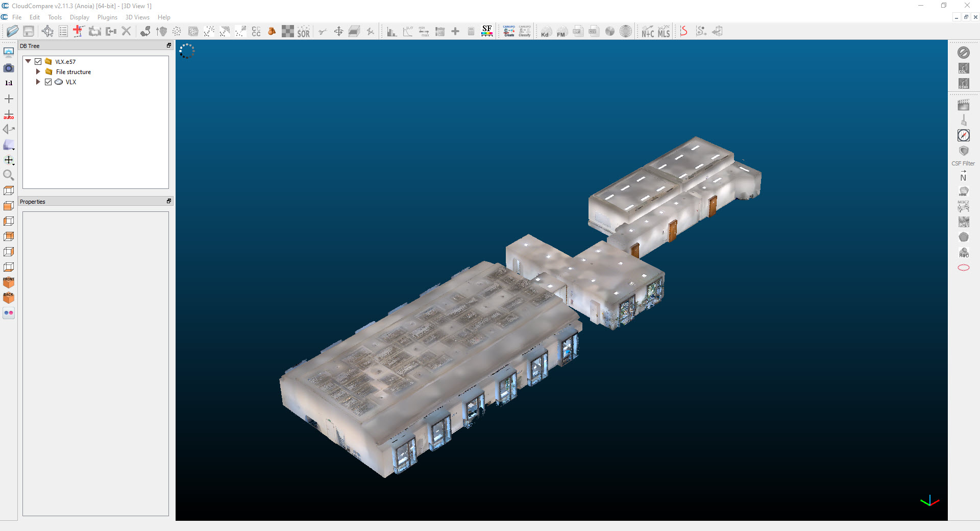980x531 pixels.
Task: Expand the VLX cloud node
Action: (x=38, y=82)
